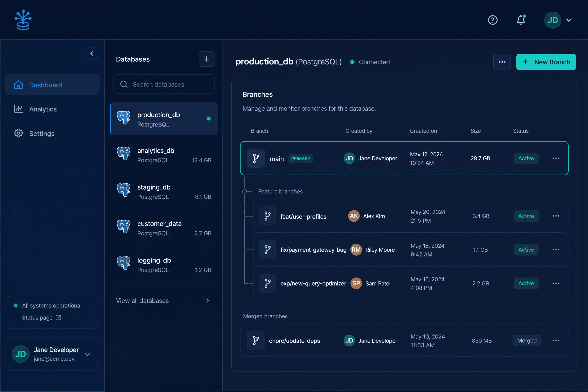The width and height of the screenshot is (588, 392).
Task: Focus the Search databases field
Action: pyautogui.click(x=164, y=84)
